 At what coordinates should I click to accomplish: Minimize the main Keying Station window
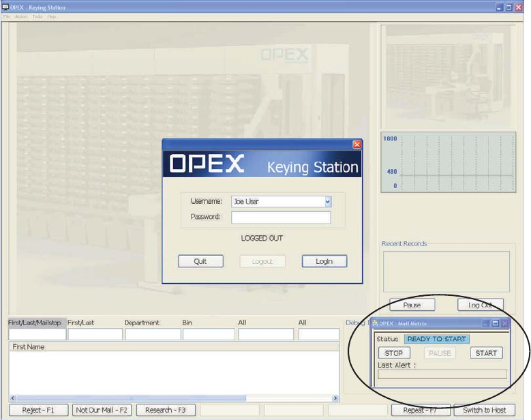pyautogui.click(x=499, y=7)
